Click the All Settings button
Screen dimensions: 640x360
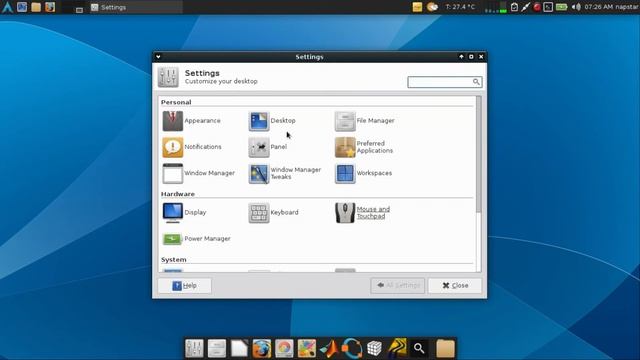click(x=398, y=286)
